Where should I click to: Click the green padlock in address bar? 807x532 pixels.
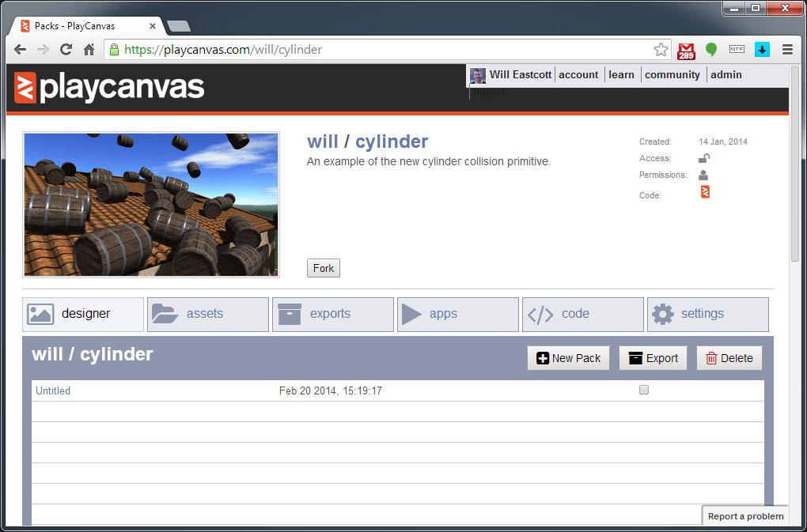click(x=114, y=49)
